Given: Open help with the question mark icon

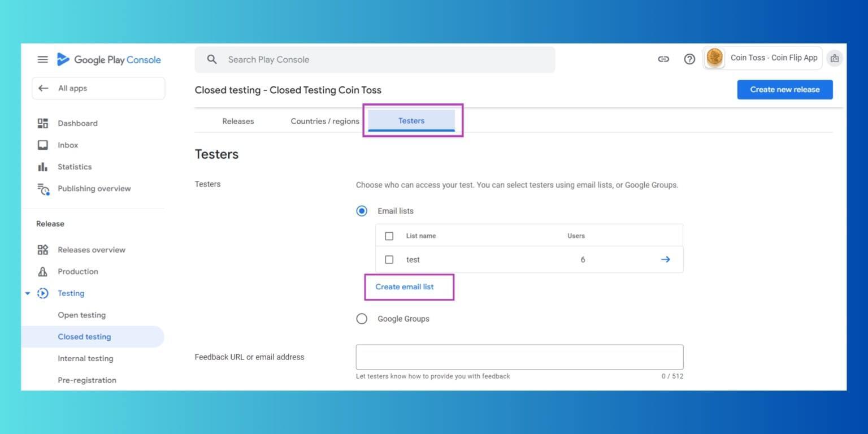Looking at the screenshot, I should pyautogui.click(x=689, y=59).
